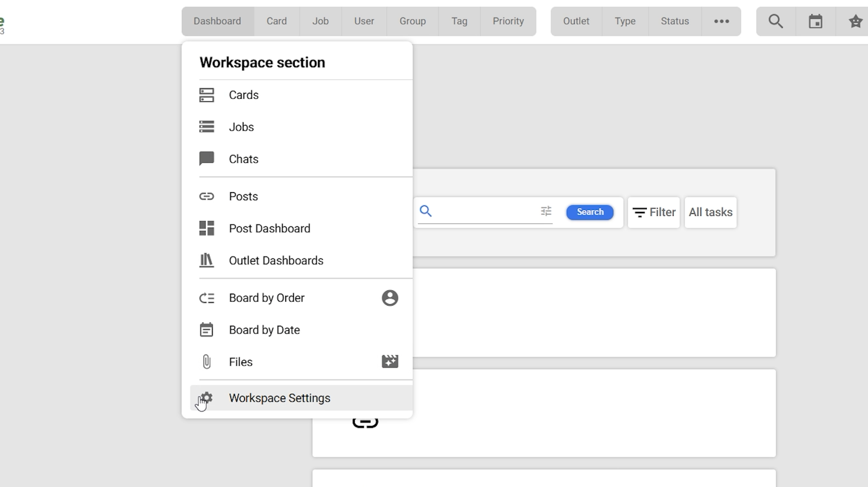Click into the search text field
The width and height of the screenshot is (868, 487).
point(484,211)
